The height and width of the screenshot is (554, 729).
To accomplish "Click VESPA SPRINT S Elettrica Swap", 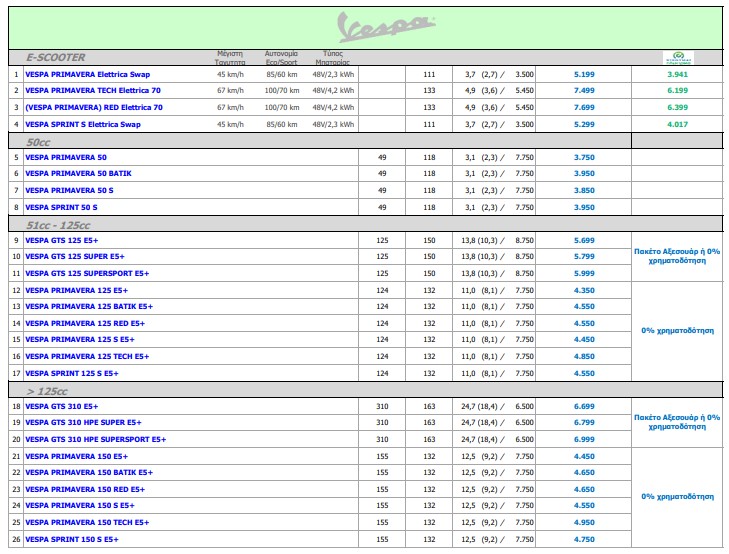I will coord(83,125).
